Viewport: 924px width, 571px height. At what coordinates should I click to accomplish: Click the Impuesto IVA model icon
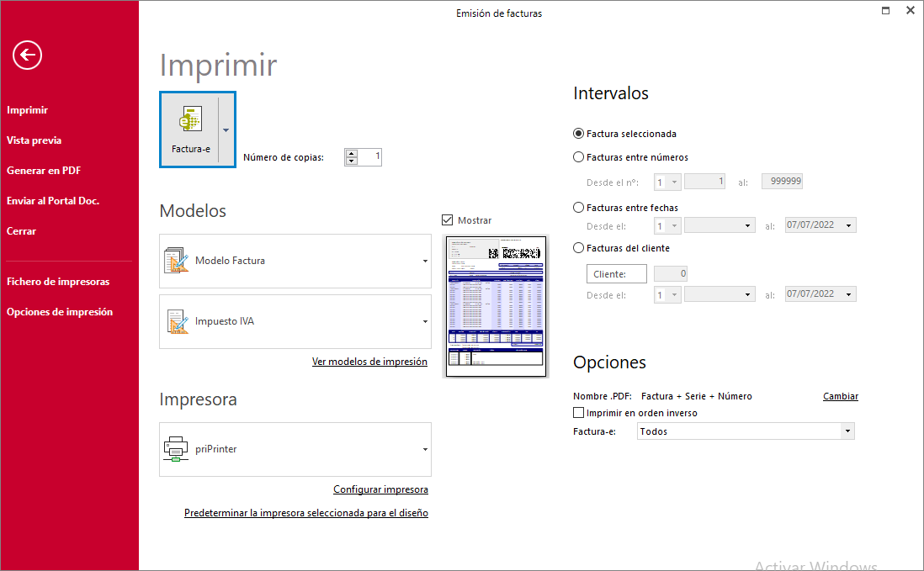tap(177, 321)
